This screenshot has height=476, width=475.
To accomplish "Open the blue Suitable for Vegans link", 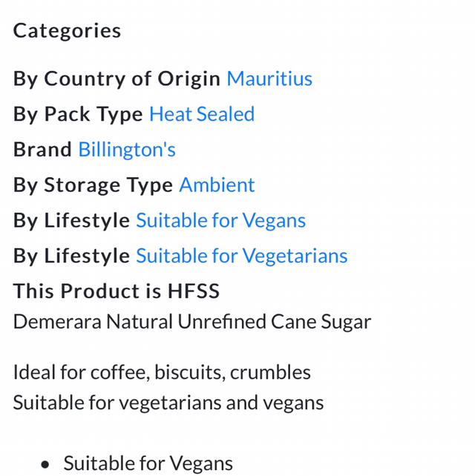I will tap(220, 221).
